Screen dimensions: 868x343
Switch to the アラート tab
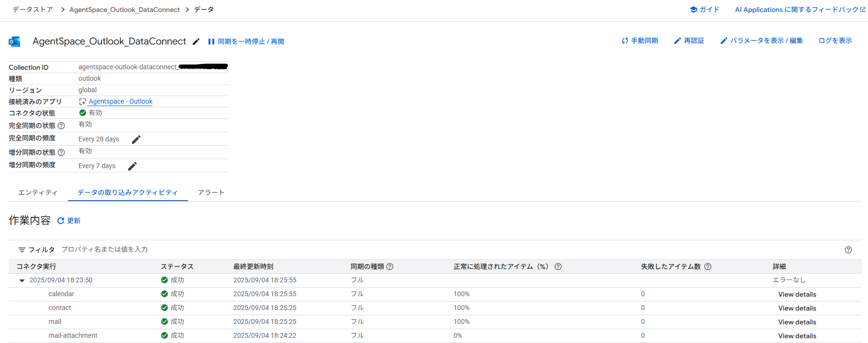pos(211,193)
